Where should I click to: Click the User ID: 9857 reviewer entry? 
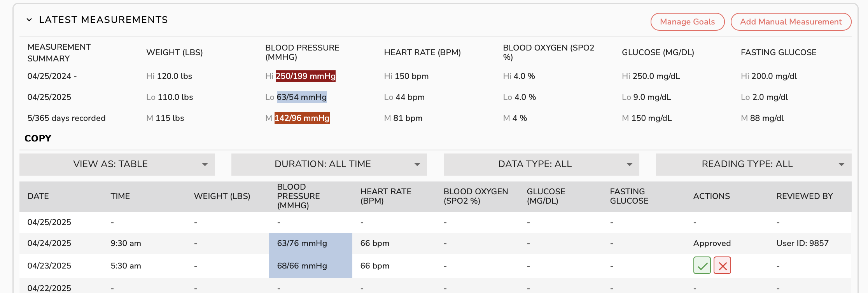click(802, 243)
